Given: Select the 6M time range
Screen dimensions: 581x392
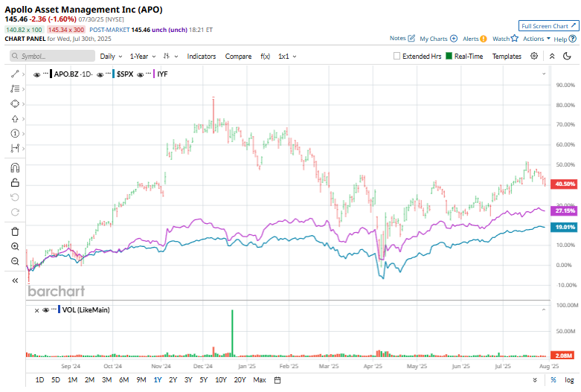Looking at the screenshot, I should click(x=123, y=380).
